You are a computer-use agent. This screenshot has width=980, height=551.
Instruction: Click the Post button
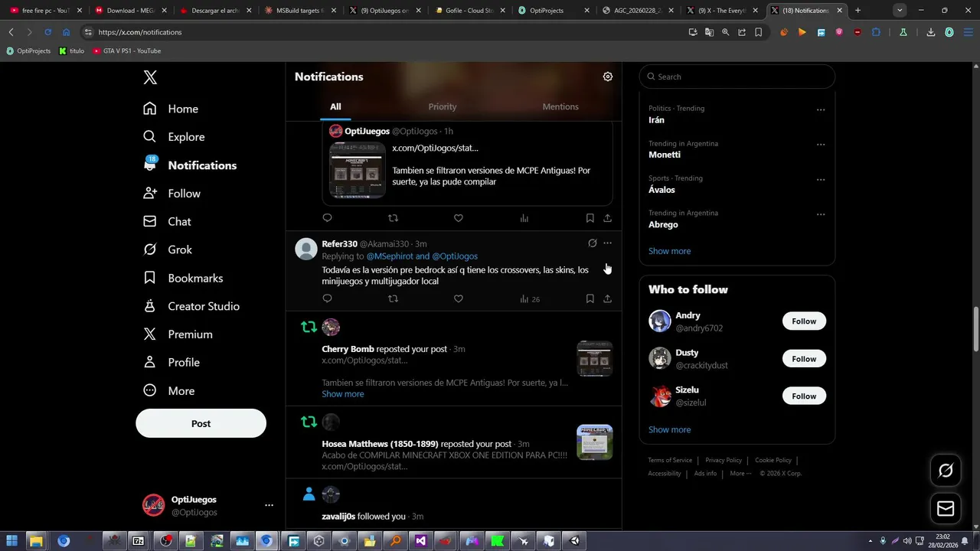201,423
